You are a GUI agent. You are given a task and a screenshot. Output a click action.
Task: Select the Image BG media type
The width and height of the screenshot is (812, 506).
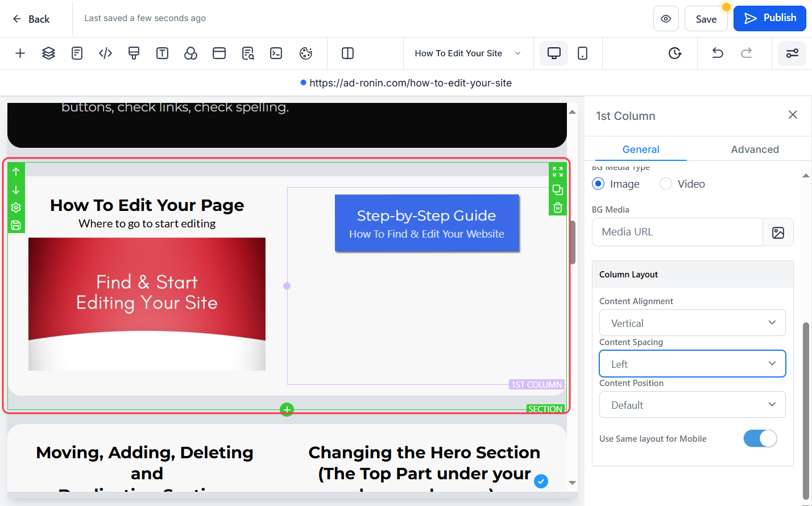598,184
